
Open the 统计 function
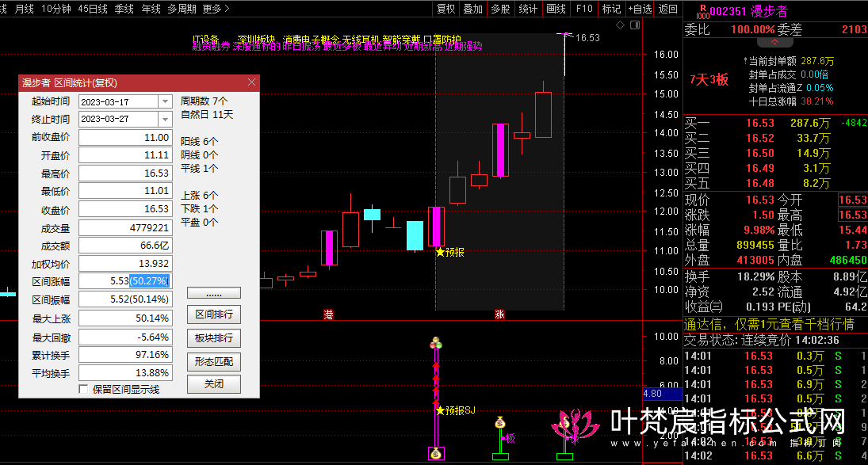pos(528,9)
